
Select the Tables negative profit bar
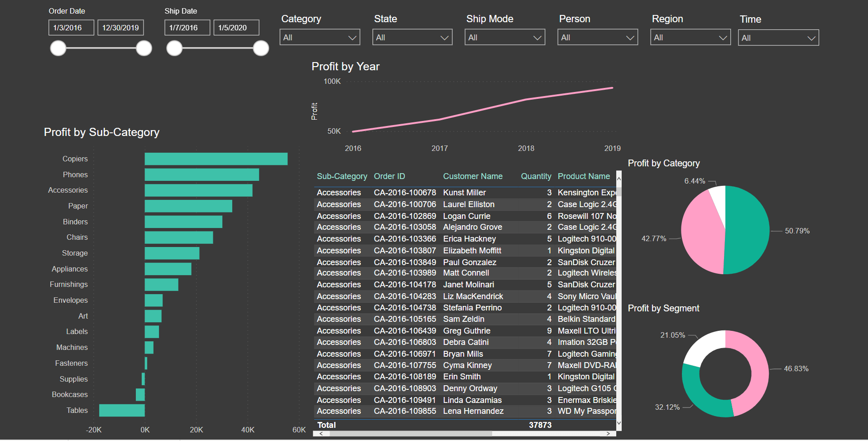pyautogui.click(x=122, y=410)
